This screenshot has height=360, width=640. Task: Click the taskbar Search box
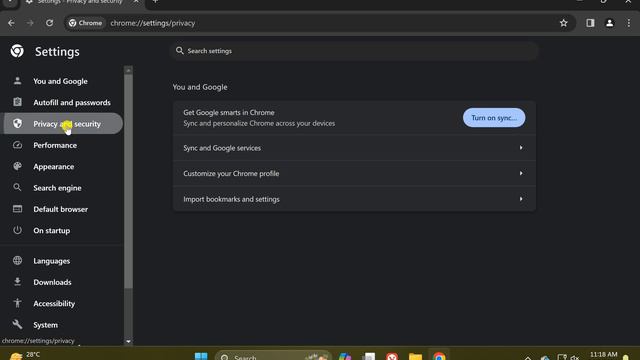point(273,356)
